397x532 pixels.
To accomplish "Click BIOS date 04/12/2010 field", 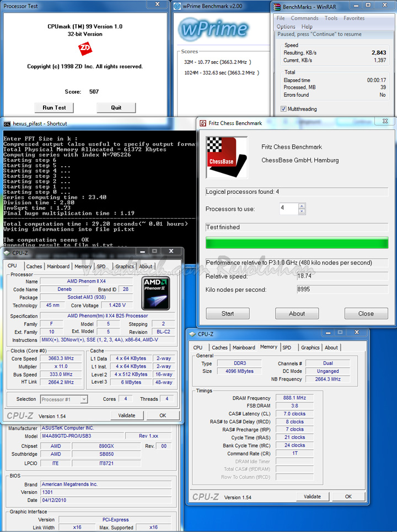I will [106, 500].
